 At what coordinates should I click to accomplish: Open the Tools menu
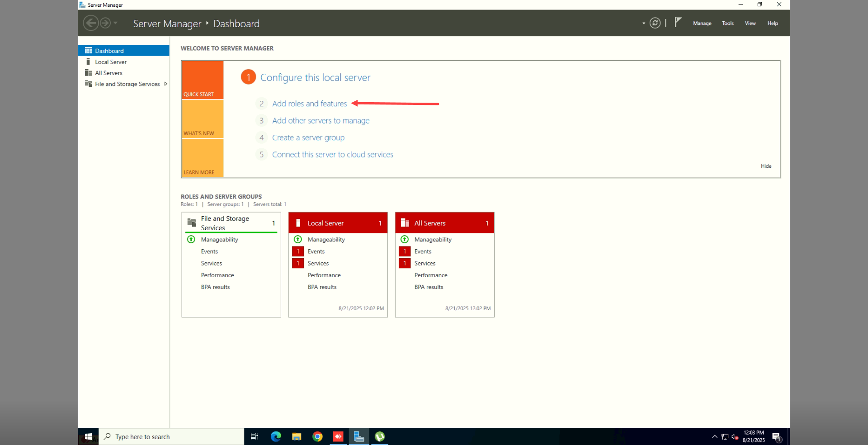pos(727,24)
